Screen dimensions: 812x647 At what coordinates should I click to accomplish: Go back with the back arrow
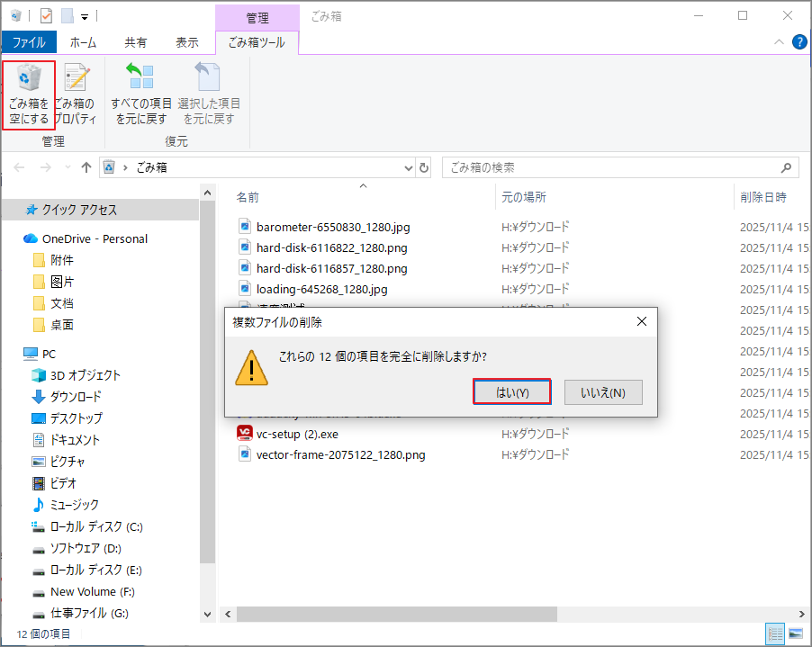click(19, 167)
